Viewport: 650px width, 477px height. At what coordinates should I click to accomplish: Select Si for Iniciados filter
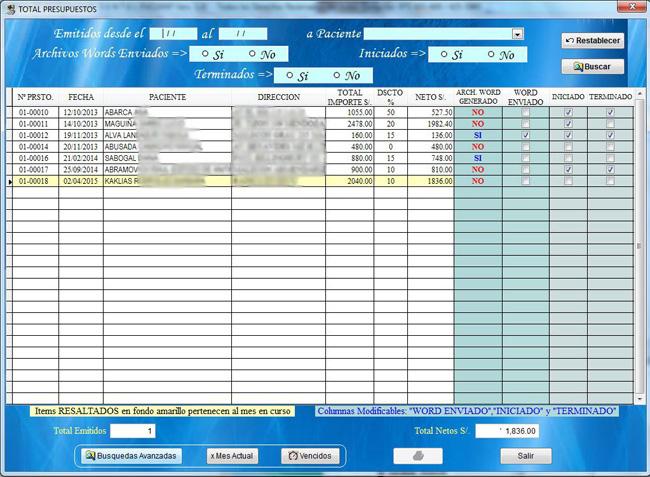444,54
